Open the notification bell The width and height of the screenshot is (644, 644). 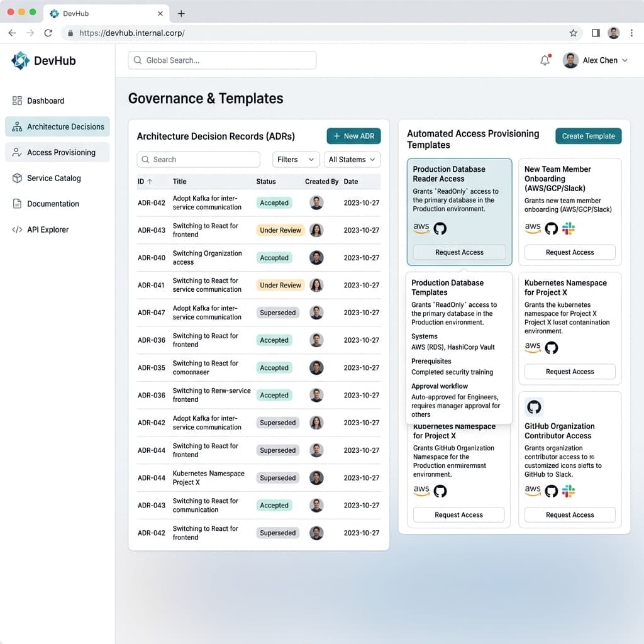(x=545, y=60)
